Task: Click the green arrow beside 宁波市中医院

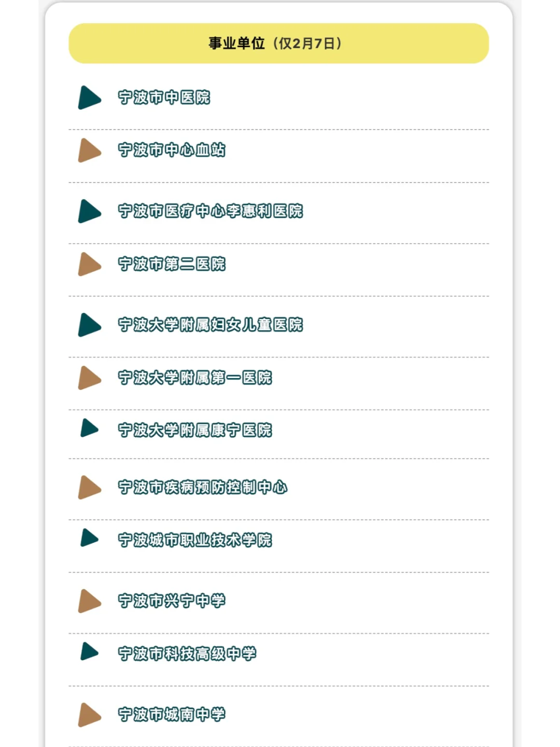Action: coord(89,98)
